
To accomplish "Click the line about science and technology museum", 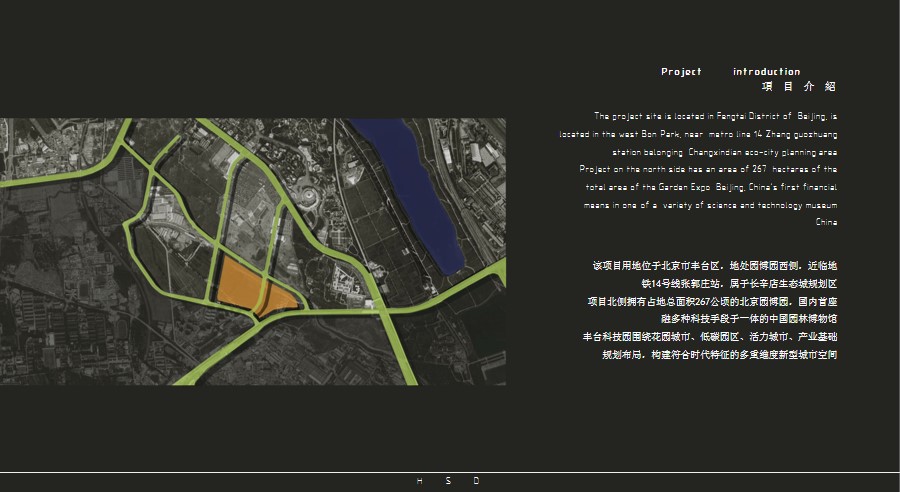I will [x=710, y=205].
